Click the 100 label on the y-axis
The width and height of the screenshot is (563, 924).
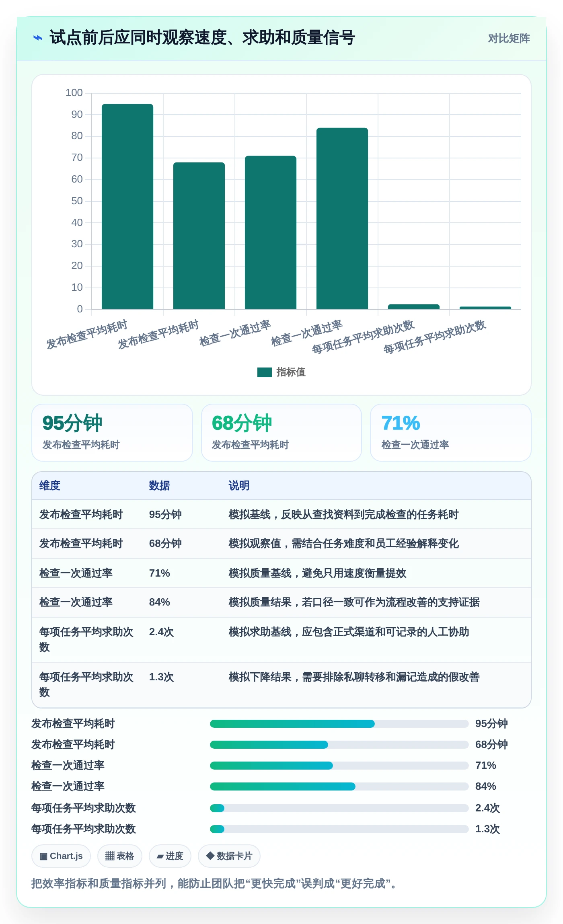click(74, 93)
